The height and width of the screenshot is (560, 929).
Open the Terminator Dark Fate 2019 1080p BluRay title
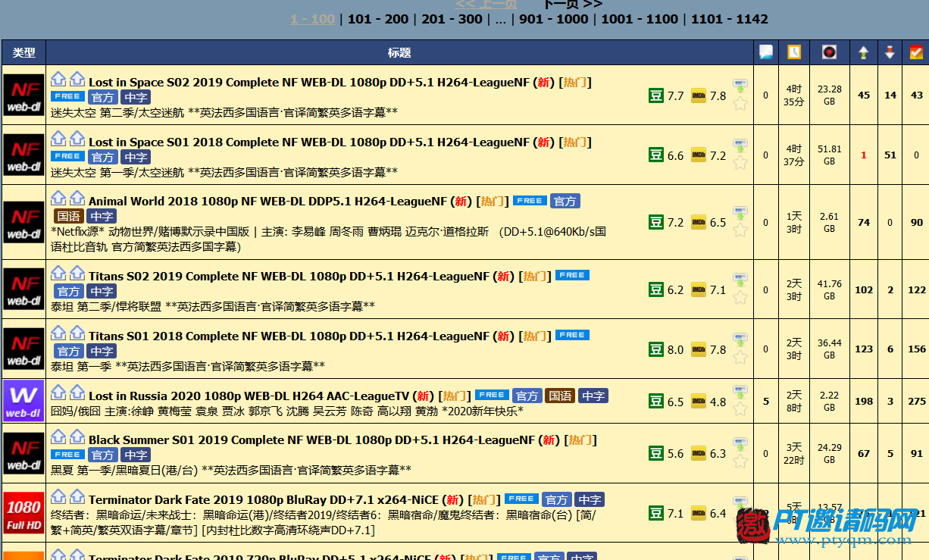tap(264, 500)
